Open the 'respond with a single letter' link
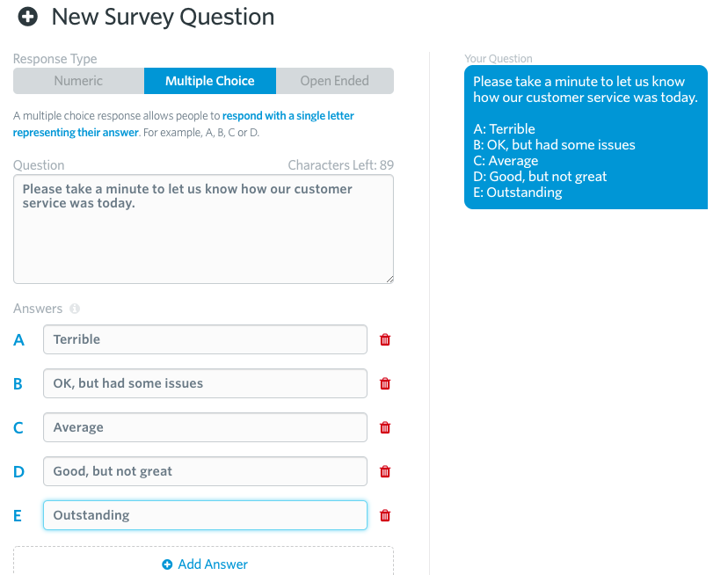 click(288, 115)
